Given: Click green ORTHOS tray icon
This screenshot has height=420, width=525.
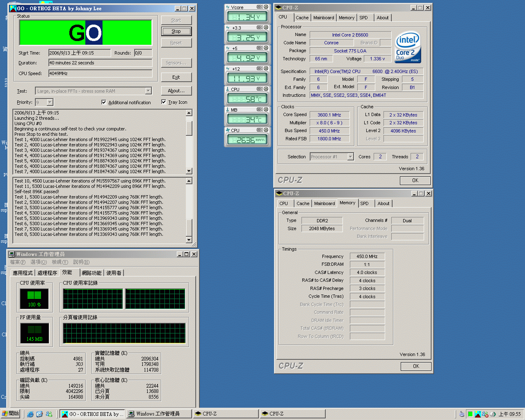Looking at the screenshot, I should [470, 414].
